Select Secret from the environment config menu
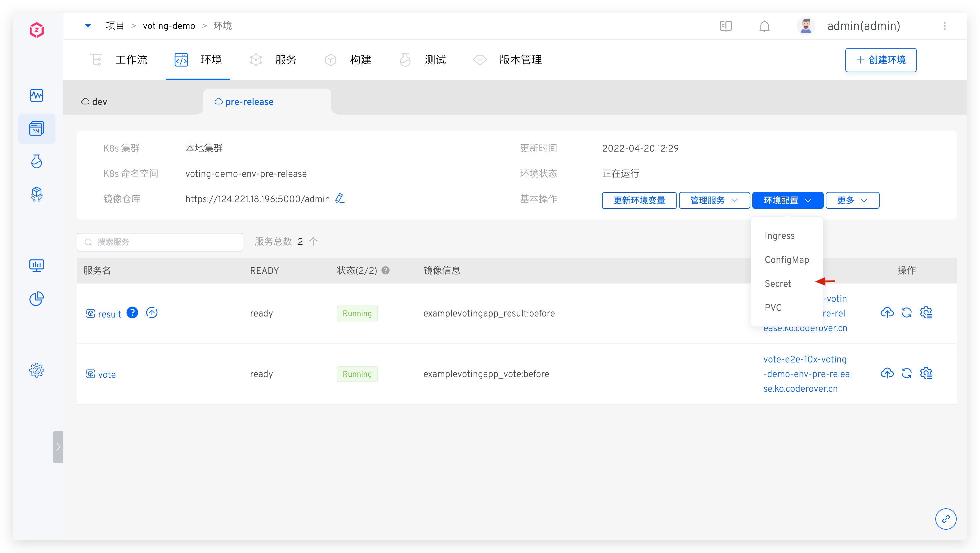 pyautogui.click(x=778, y=284)
